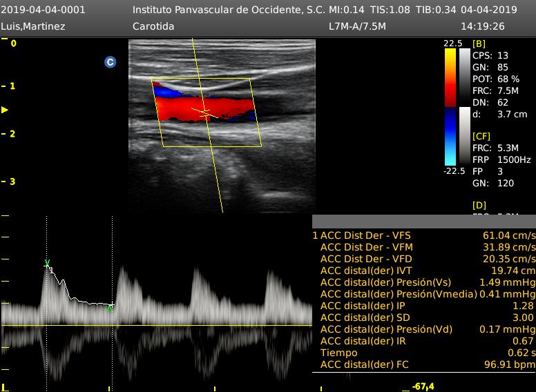Select the [B] mode parameter header
536x392 pixels.
pyautogui.click(x=479, y=43)
